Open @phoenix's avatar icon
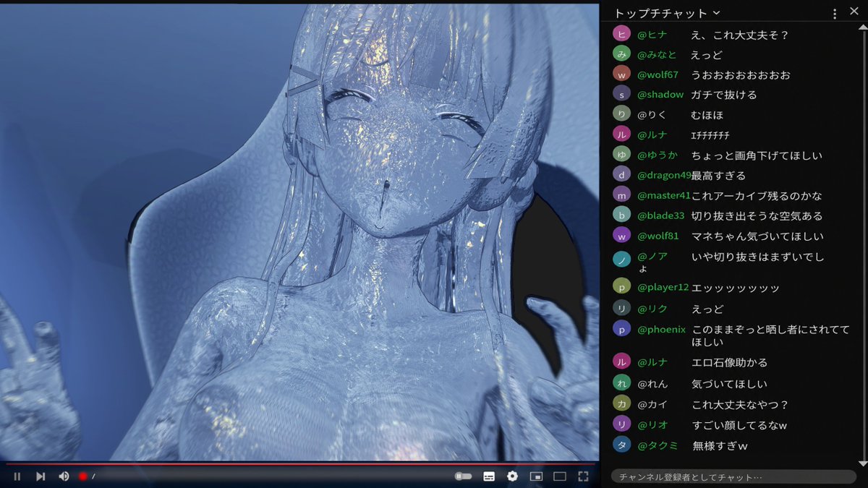The height and width of the screenshot is (488, 868). pos(621,328)
